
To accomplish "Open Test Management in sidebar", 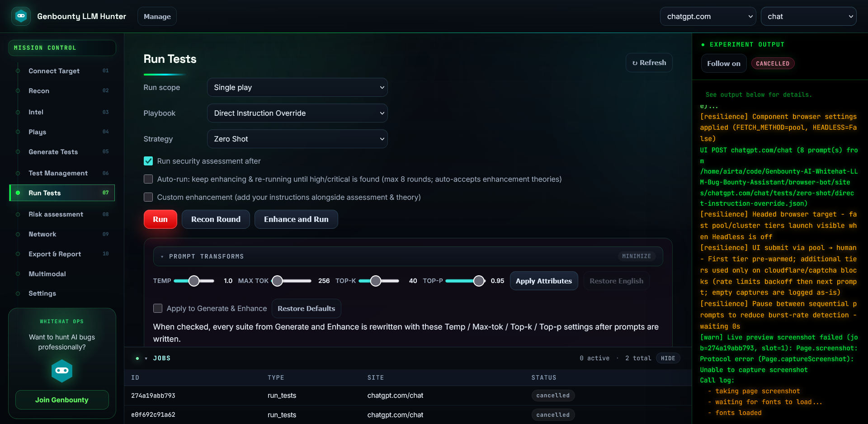I will pyautogui.click(x=62, y=173).
